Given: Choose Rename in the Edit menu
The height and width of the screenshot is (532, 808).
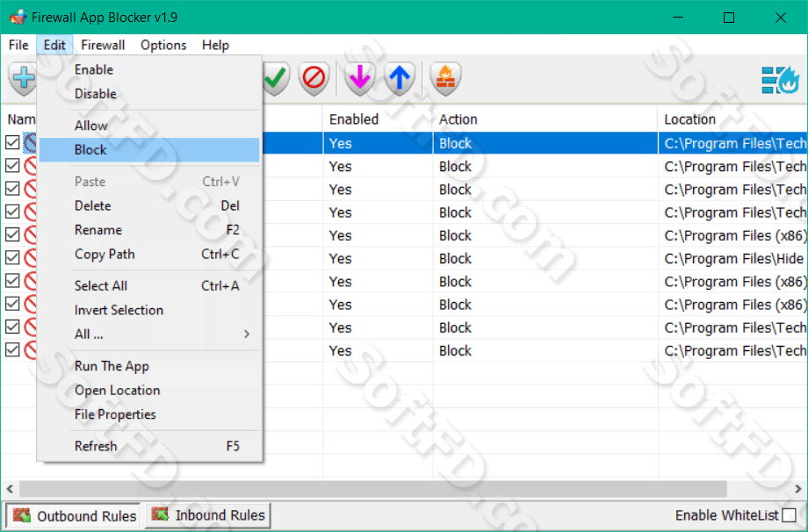Looking at the screenshot, I should (x=149, y=230).
